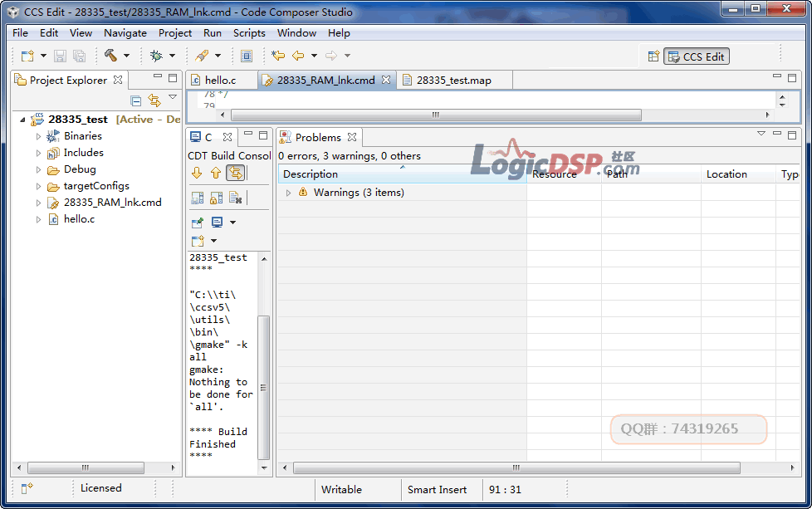
Task: Click the editor horizontal scrollbar thumb
Action: (x=436, y=115)
